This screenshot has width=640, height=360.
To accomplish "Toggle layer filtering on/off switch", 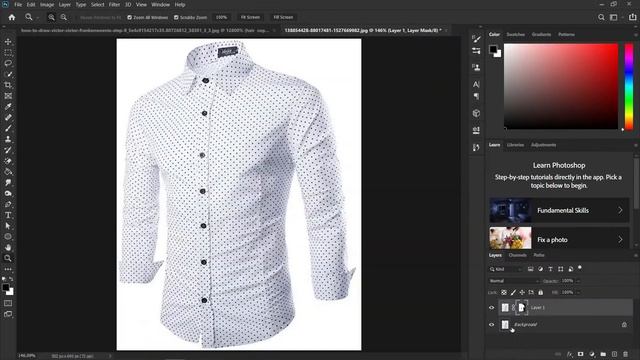I will click(x=580, y=268).
